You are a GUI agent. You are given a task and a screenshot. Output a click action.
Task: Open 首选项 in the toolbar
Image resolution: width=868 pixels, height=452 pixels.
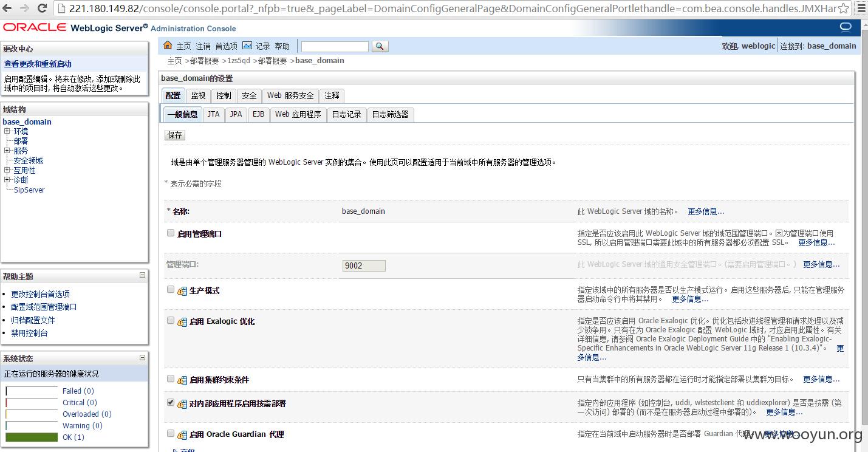226,46
